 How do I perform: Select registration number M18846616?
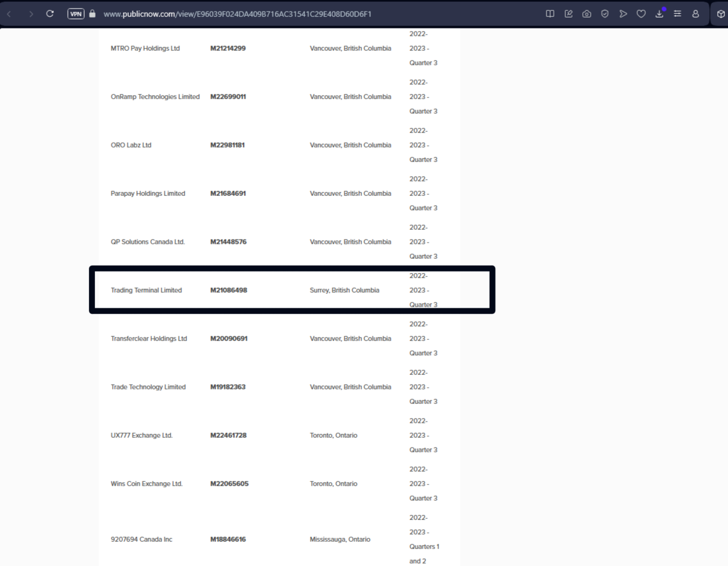click(228, 539)
